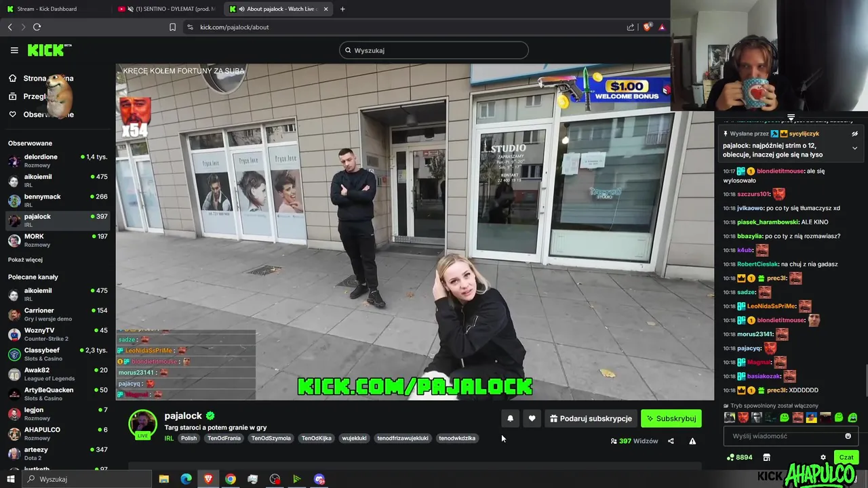Insert the green smiling Kick emote
This screenshot has height=488, width=868.
[x=785, y=418]
